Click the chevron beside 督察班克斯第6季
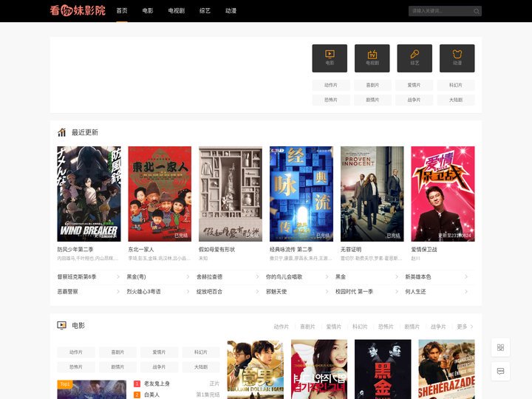Image resolution: width=532 pixels, height=399 pixels. coord(118,277)
